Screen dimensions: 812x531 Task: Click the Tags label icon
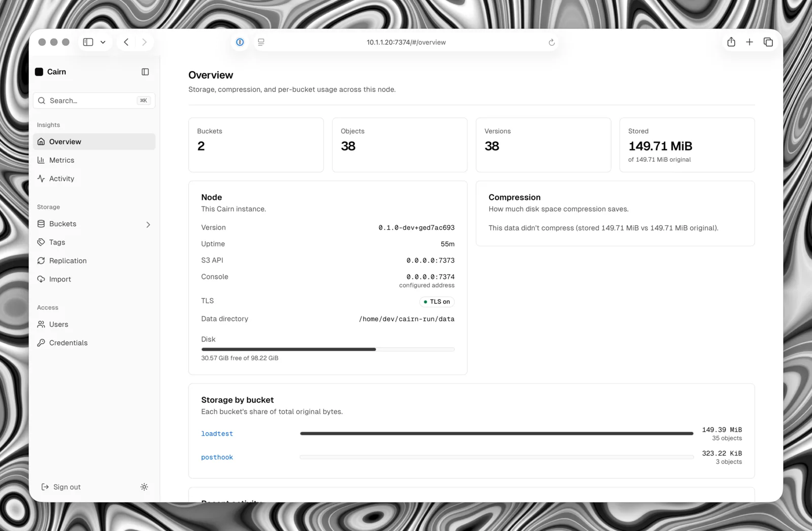click(x=41, y=242)
